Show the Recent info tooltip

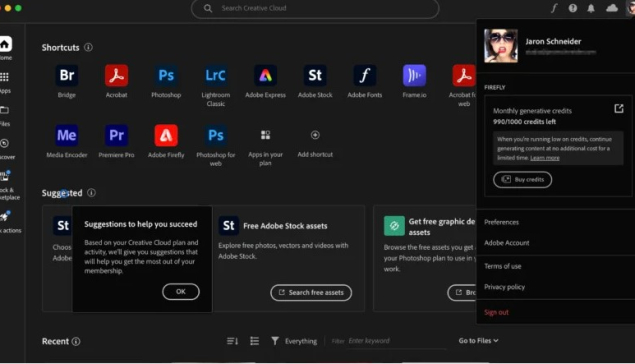(x=76, y=341)
